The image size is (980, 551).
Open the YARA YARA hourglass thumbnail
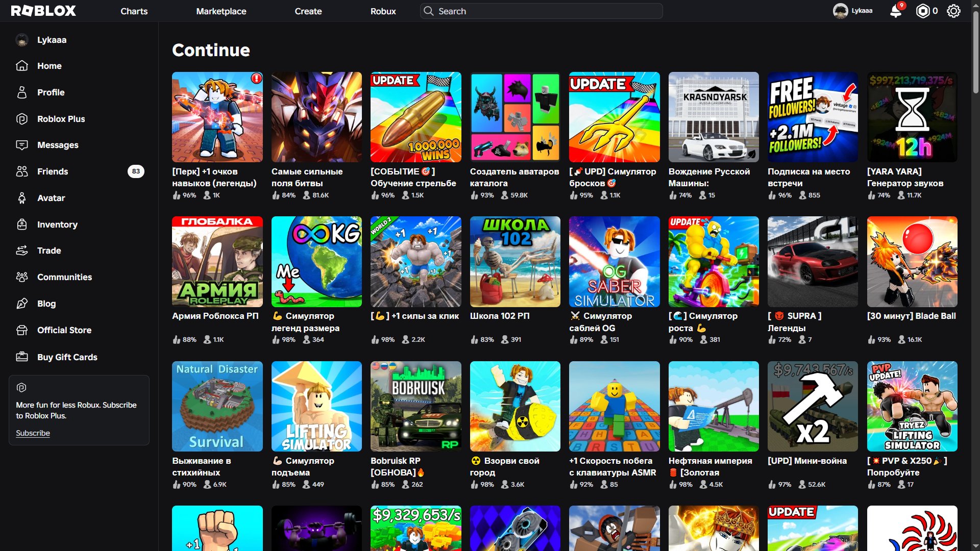click(912, 117)
